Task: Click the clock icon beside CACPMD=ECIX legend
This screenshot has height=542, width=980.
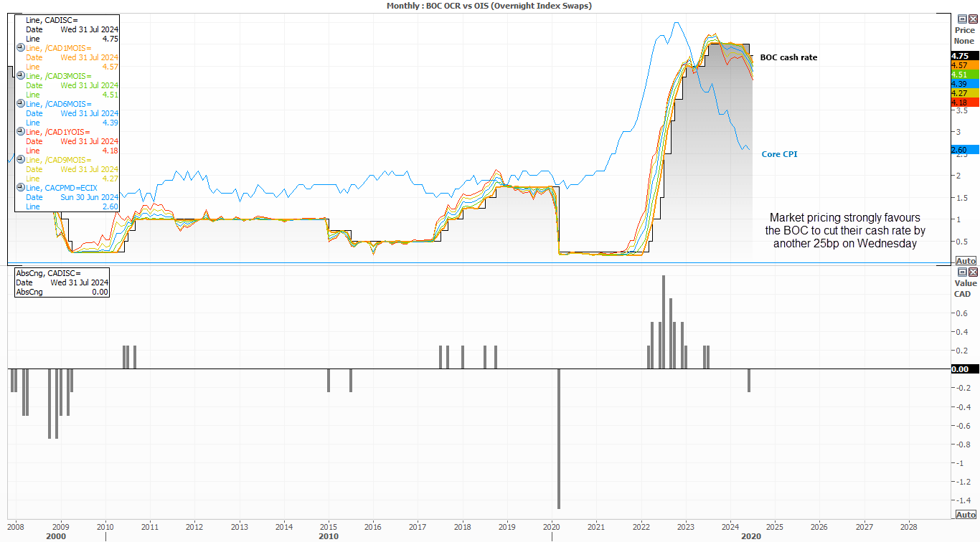Action: [20, 188]
